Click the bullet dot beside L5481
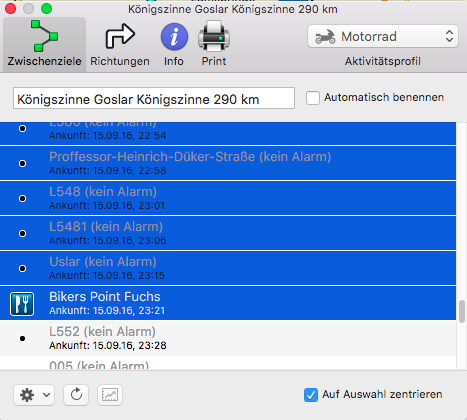This screenshot has width=467, height=420. (x=22, y=233)
